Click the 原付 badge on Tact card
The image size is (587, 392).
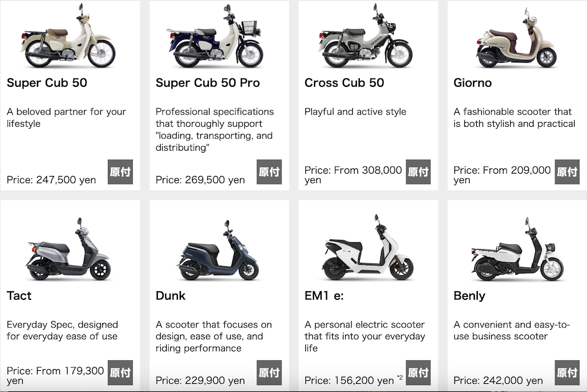(x=120, y=373)
